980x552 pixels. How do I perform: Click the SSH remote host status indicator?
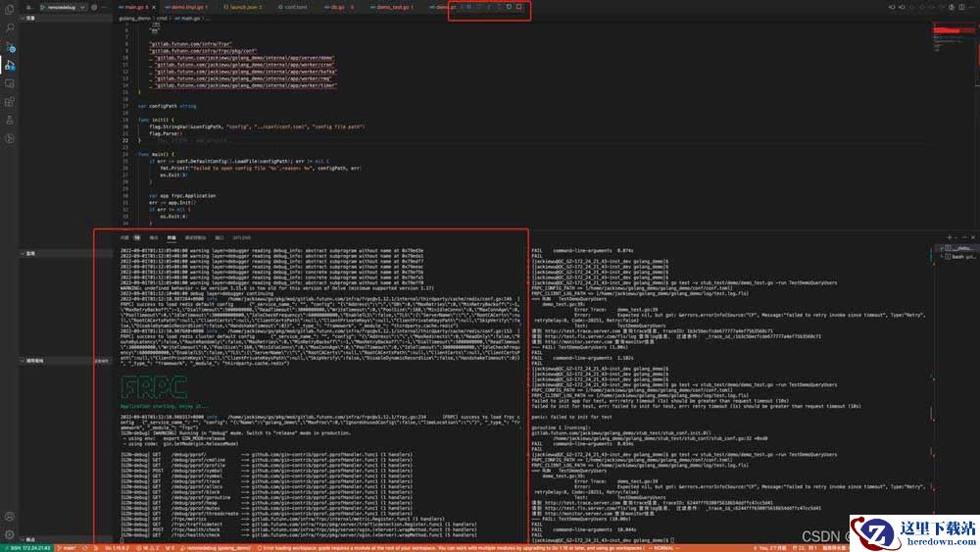pos(26,548)
